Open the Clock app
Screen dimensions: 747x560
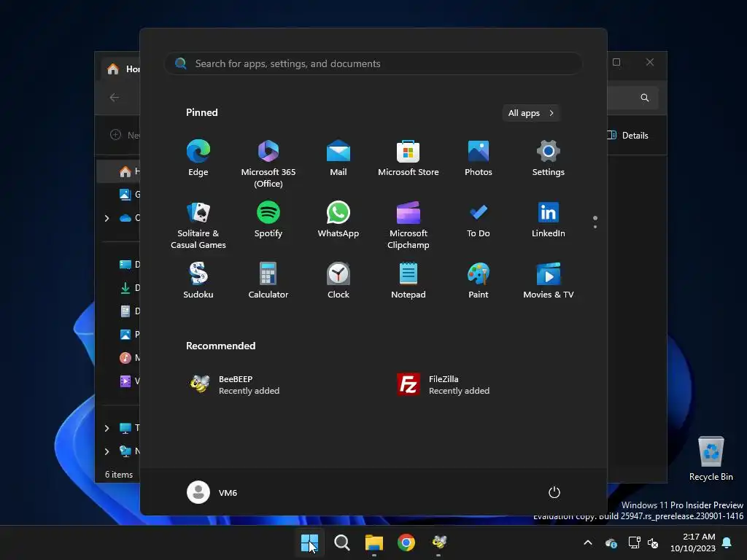click(x=338, y=281)
